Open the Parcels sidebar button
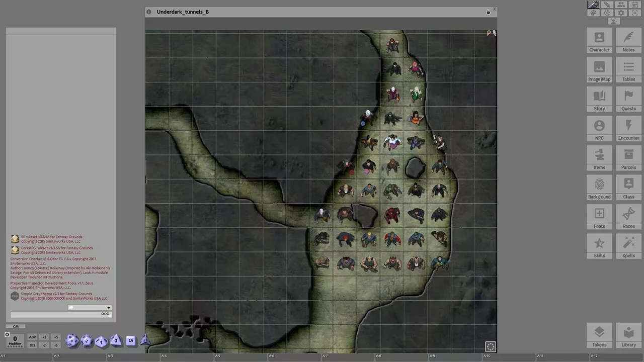644x362 pixels. pos(628,158)
